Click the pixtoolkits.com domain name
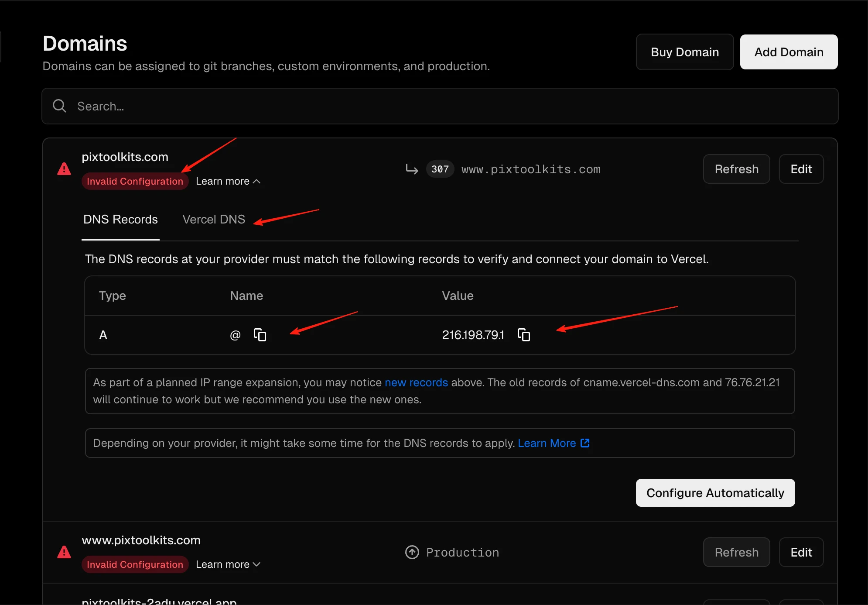868x605 pixels. pyautogui.click(x=125, y=157)
